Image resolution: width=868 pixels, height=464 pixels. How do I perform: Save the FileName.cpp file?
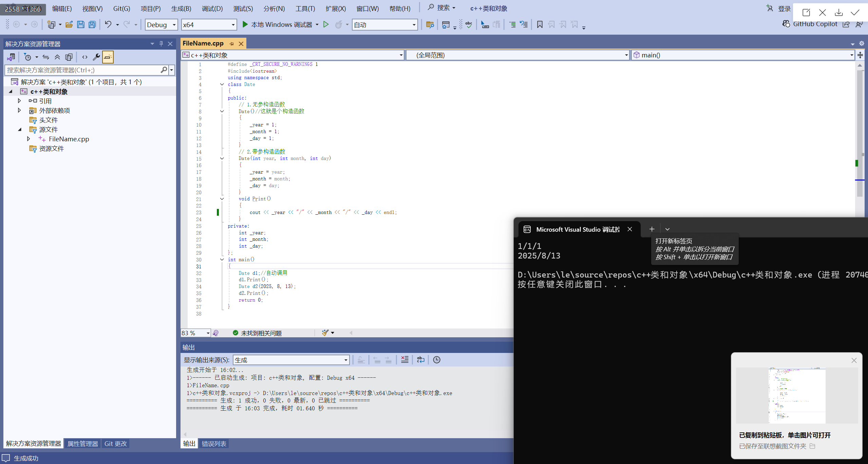point(80,24)
